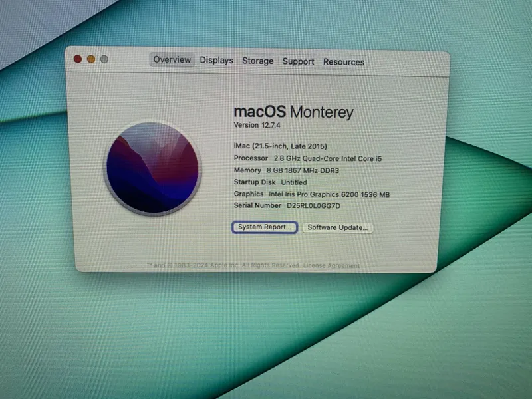Click the Startup Disk Untitled value
532x399 pixels.
point(294,182)
